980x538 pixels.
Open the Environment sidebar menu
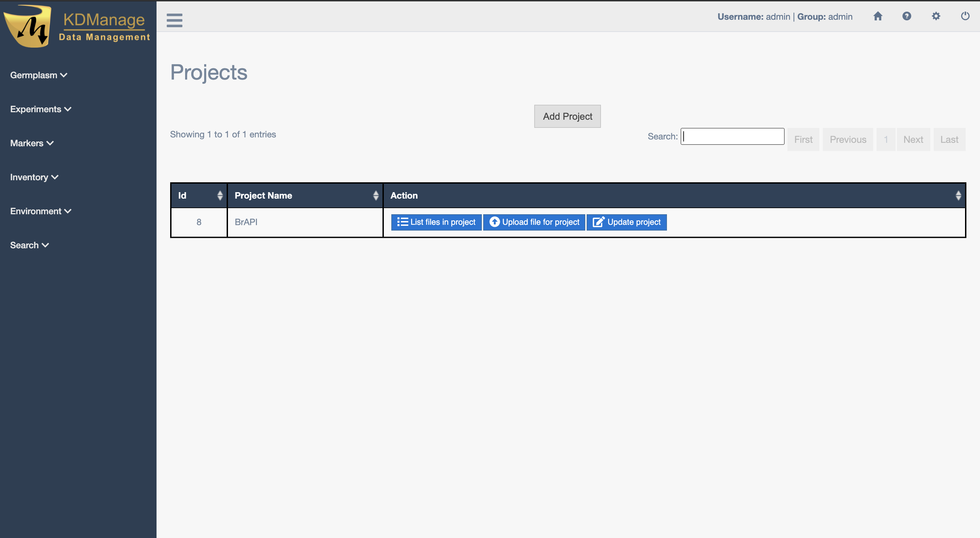click(x=40, y=212)
